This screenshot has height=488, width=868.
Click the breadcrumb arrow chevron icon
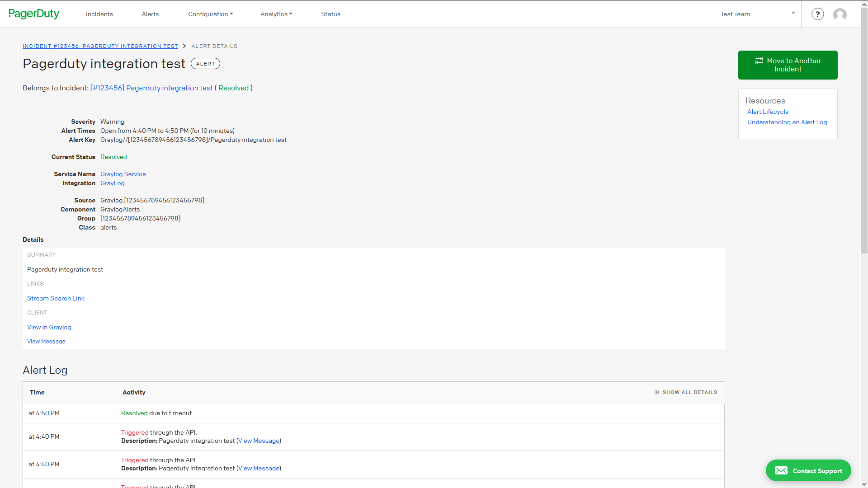click(x=184, y=46)
